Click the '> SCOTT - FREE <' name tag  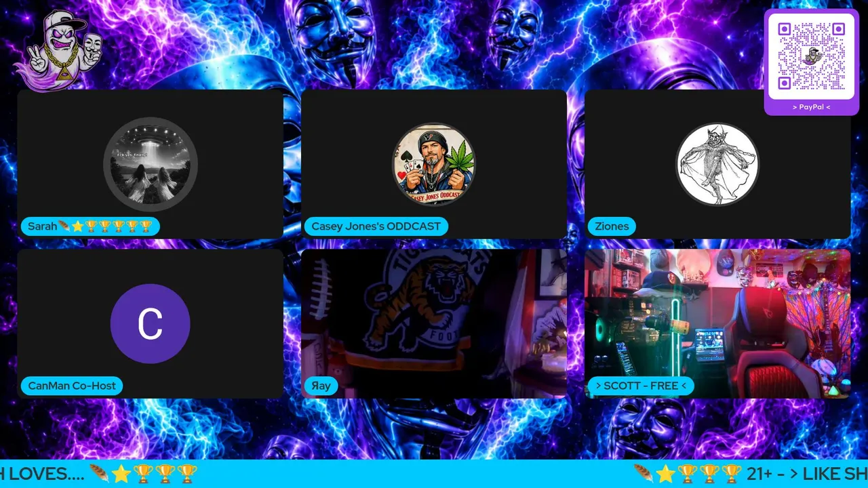[641, 386]
